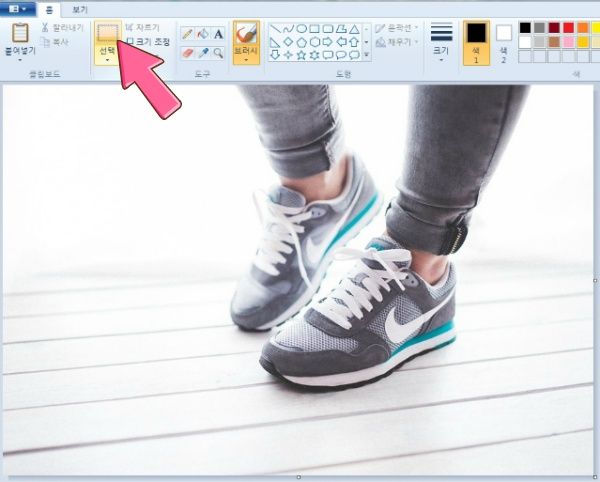
Task: Open the Select (선택) dropdown arrow
Action: pos(107,60)
